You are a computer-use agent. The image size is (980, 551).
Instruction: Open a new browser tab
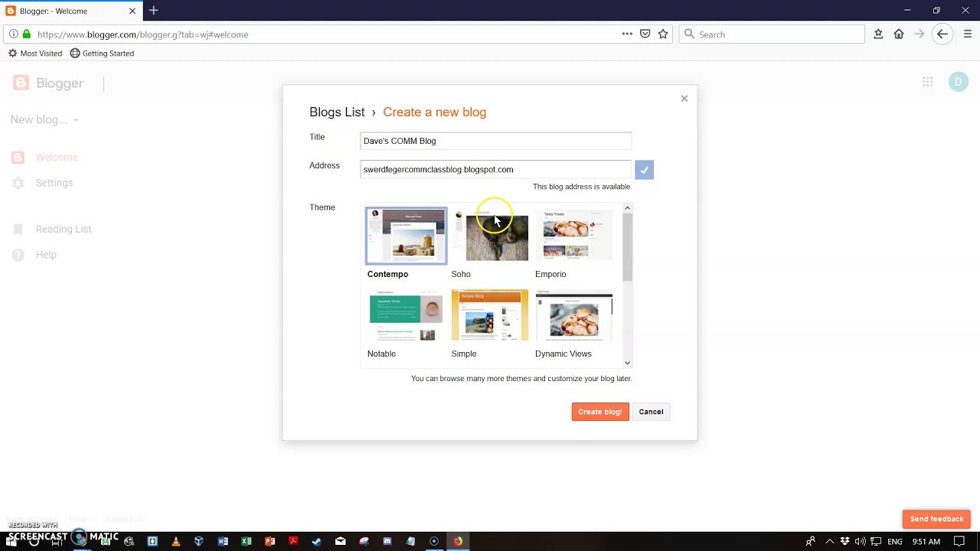click(154, 11)
